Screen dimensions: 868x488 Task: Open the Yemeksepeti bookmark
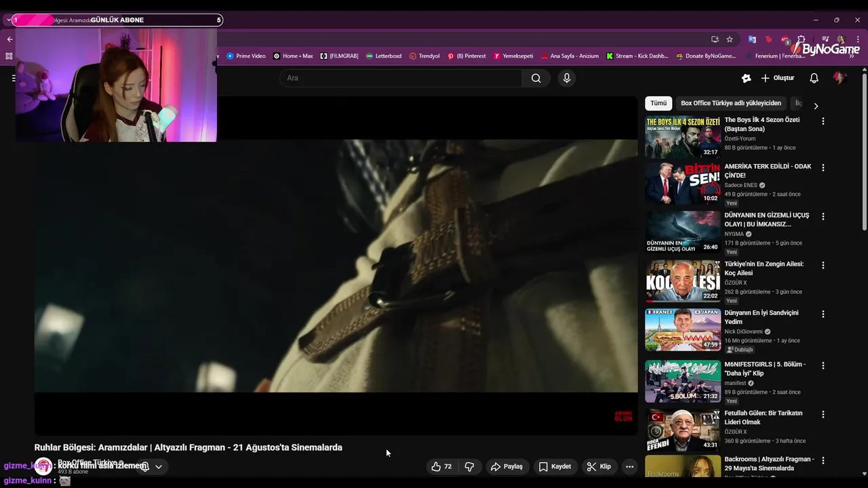click(x=513, y=56)
